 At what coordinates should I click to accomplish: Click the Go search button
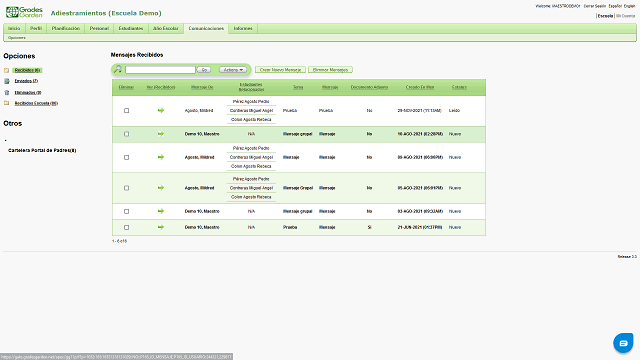pyautogui.click(x=204, y=70)
